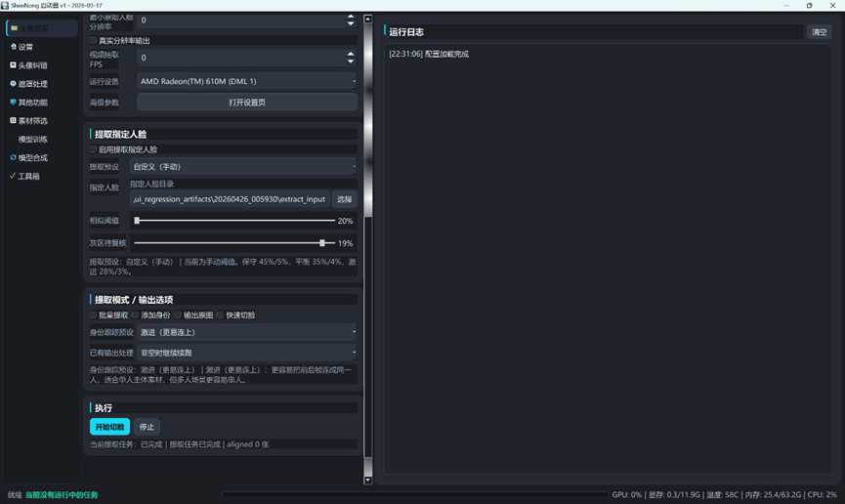Click the down arrow of the center panel scrollbar

(x=368, y=481)
